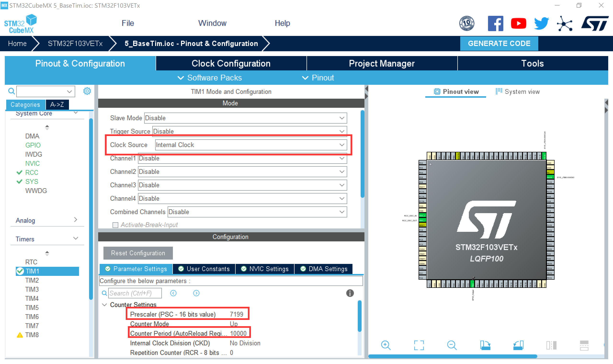Click GENERATE CODE button
Screen dimensions: 613x364
click(499, 43)
